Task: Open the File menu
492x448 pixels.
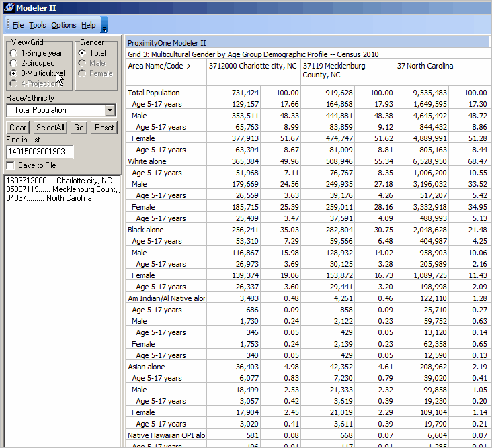Action: pyautogui.click(x=18, y=25)
